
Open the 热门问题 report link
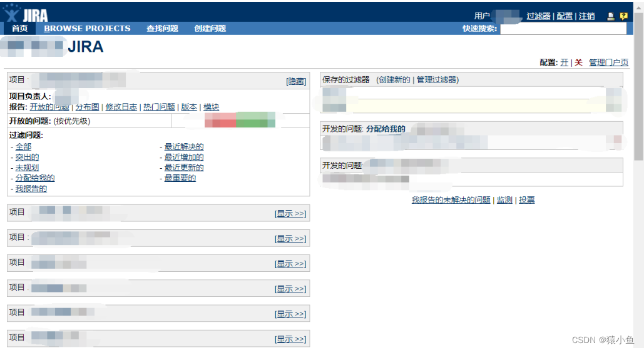[159, 107]
